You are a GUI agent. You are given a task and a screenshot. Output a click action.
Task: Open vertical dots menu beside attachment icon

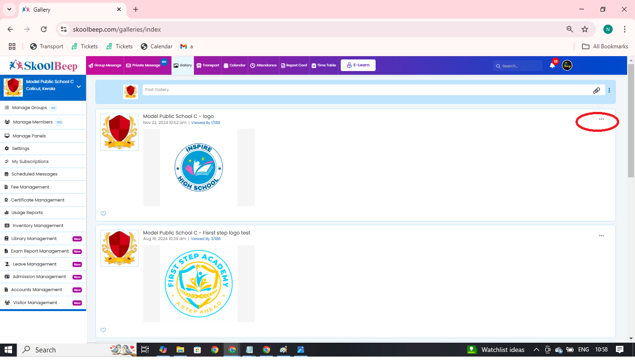609,91
